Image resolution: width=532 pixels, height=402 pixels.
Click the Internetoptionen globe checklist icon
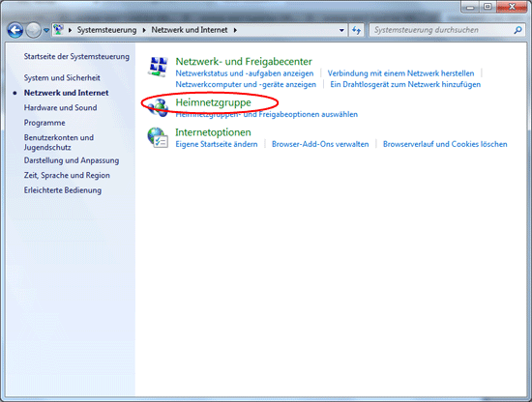coord(158,137)
